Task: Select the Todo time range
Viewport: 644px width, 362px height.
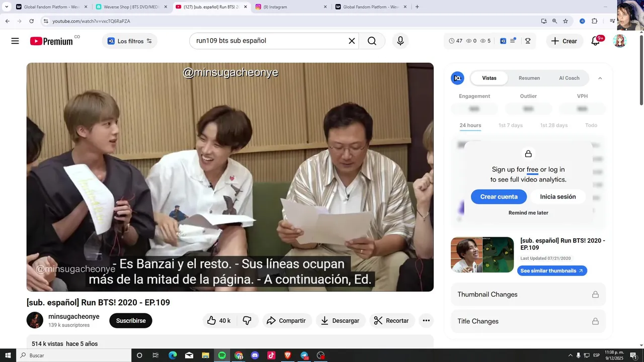Action: click(591, 125)
